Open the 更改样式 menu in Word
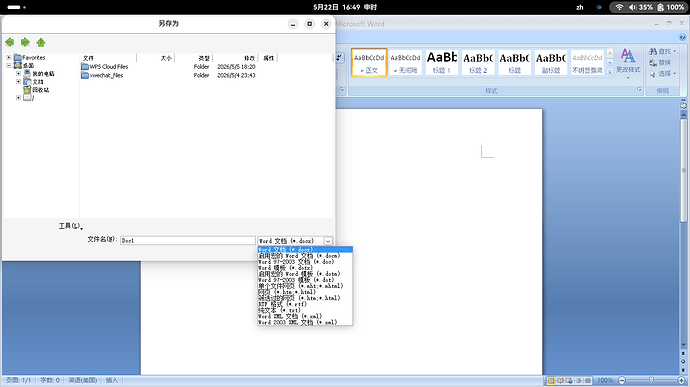 tap(628, 63)
